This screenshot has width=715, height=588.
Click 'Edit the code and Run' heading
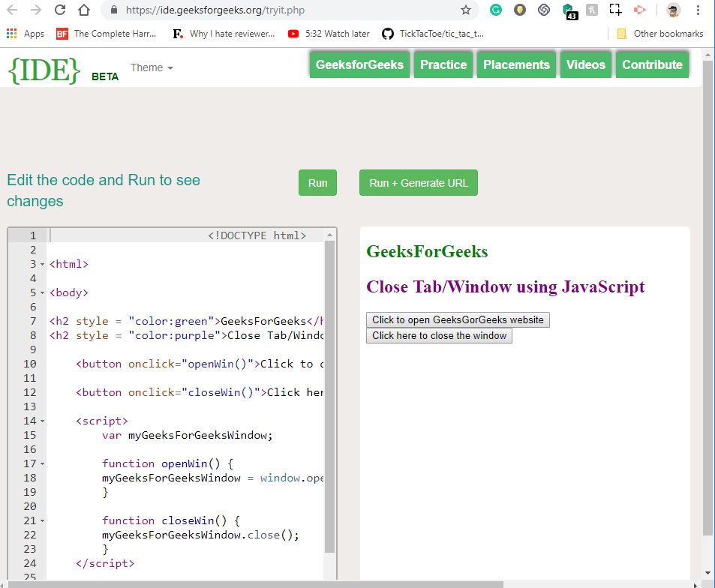[104, 190]
